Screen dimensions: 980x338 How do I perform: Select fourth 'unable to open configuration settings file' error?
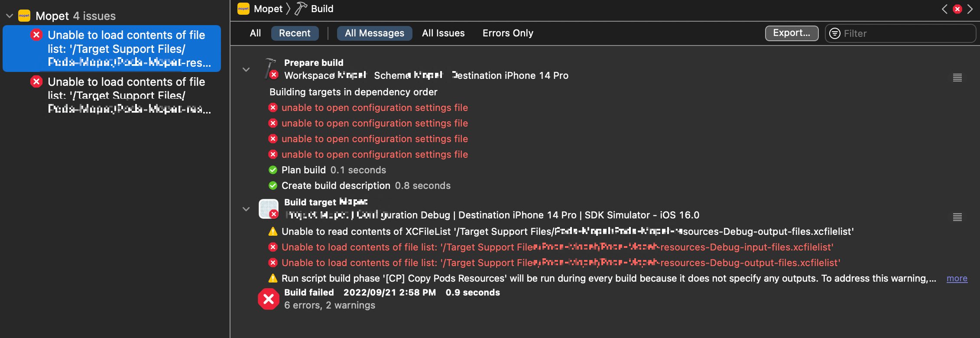coord(374,154)
